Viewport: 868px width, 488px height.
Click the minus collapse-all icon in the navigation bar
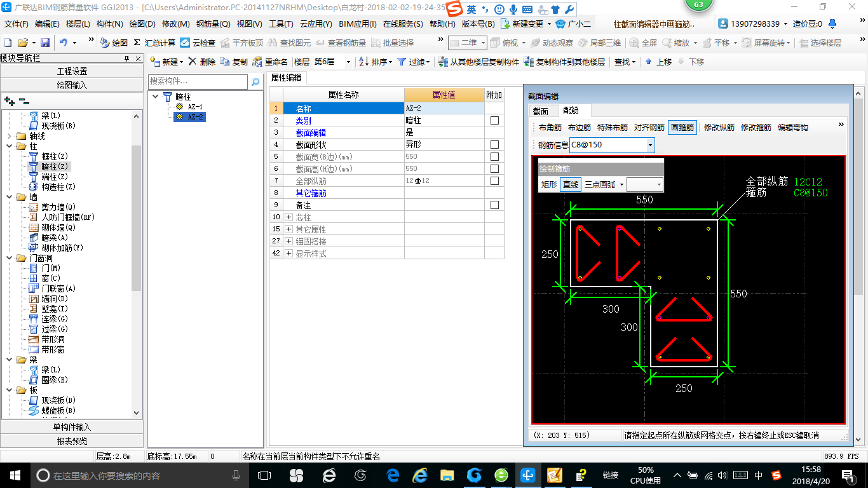pos(24,101)
